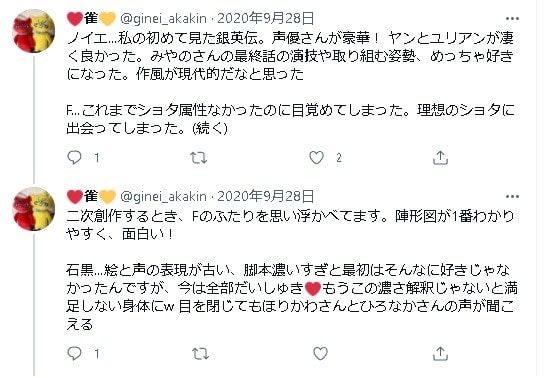Open more options on first tweet
The width and height of the screenshot is (555, 378).
[512, 18]
